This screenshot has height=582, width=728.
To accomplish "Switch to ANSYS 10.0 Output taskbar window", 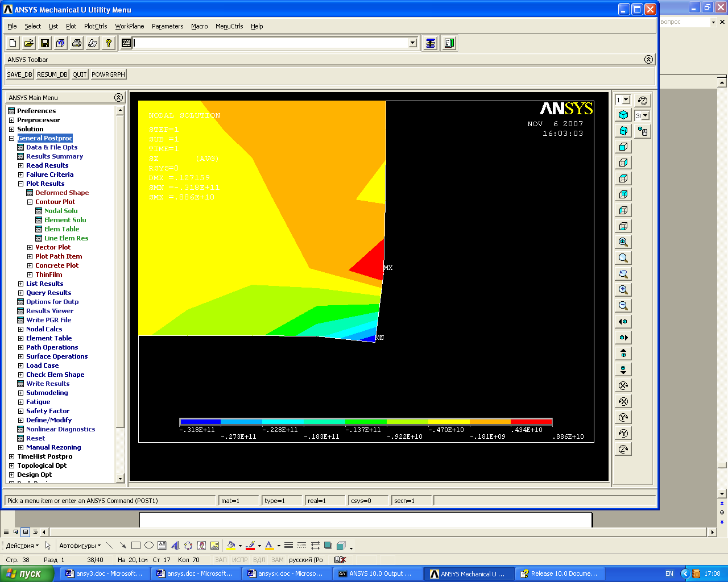I will click(x=377, y=573).
